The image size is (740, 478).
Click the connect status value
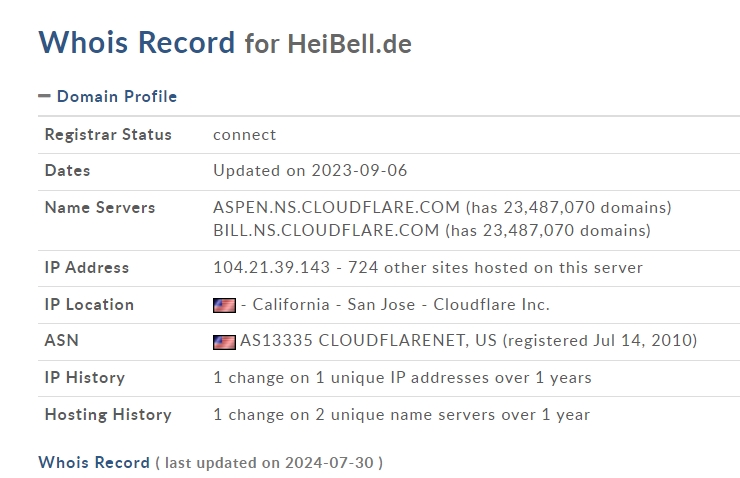244,134
